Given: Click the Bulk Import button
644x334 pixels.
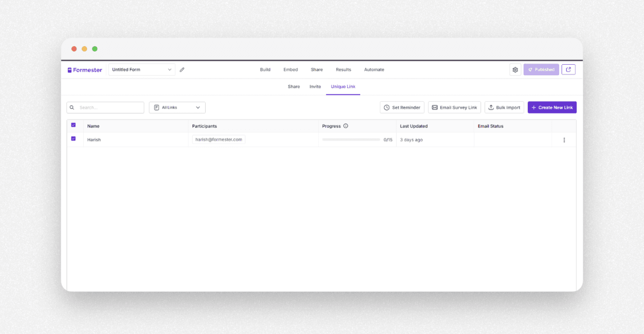Looking at the screenshot, I should point(504,108).
